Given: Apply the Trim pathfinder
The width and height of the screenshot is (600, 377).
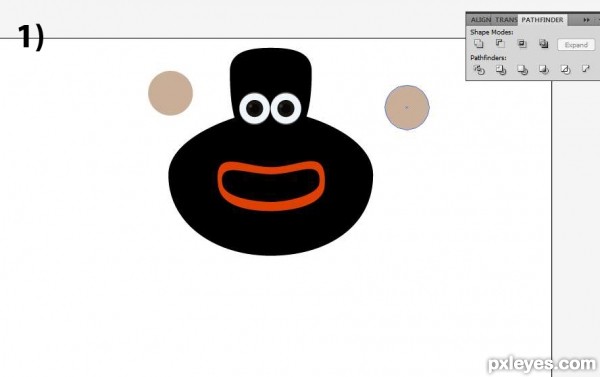Looking at the screenshot, I should click(x=501, y=70).
